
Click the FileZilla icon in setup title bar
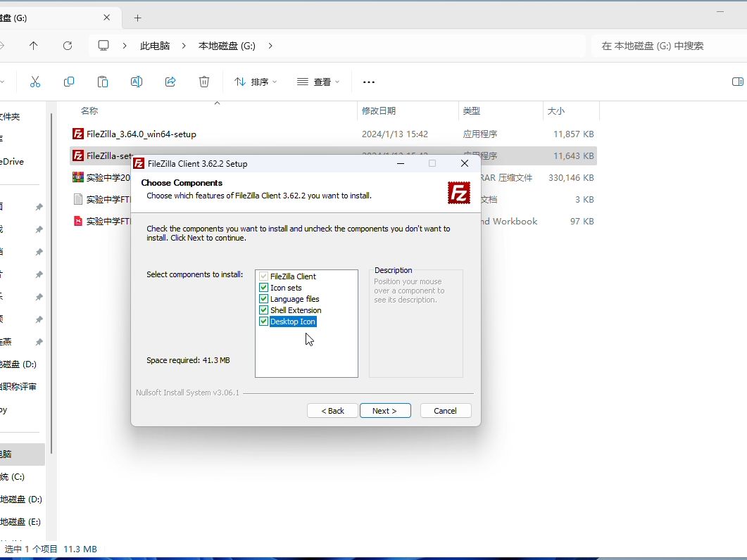139,163
